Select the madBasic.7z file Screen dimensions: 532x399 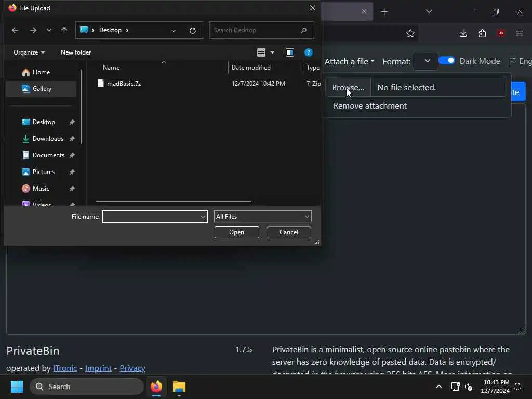124,84
